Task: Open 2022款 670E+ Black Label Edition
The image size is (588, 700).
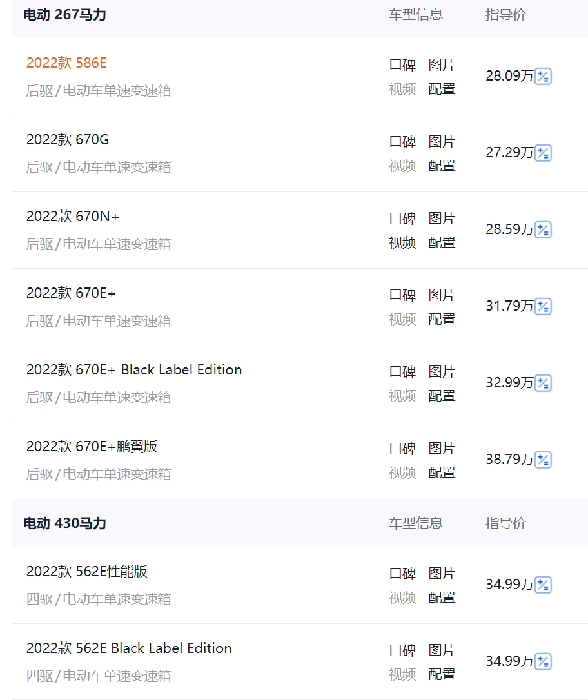Action: tap(134, 370)
